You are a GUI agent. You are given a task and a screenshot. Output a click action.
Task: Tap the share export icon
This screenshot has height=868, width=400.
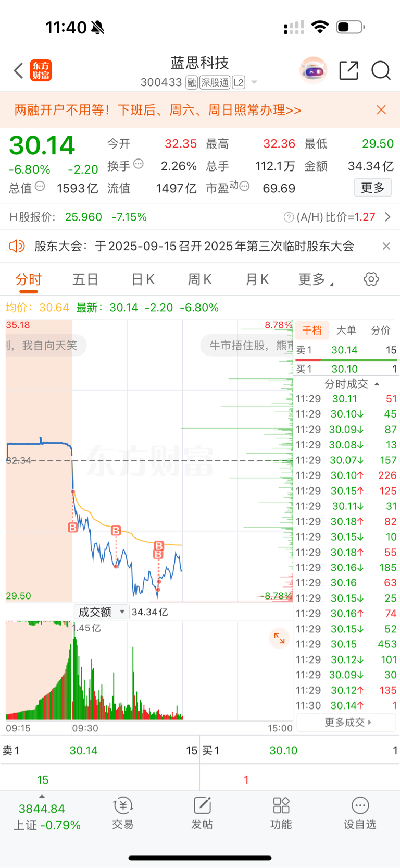tap(348, 70)
